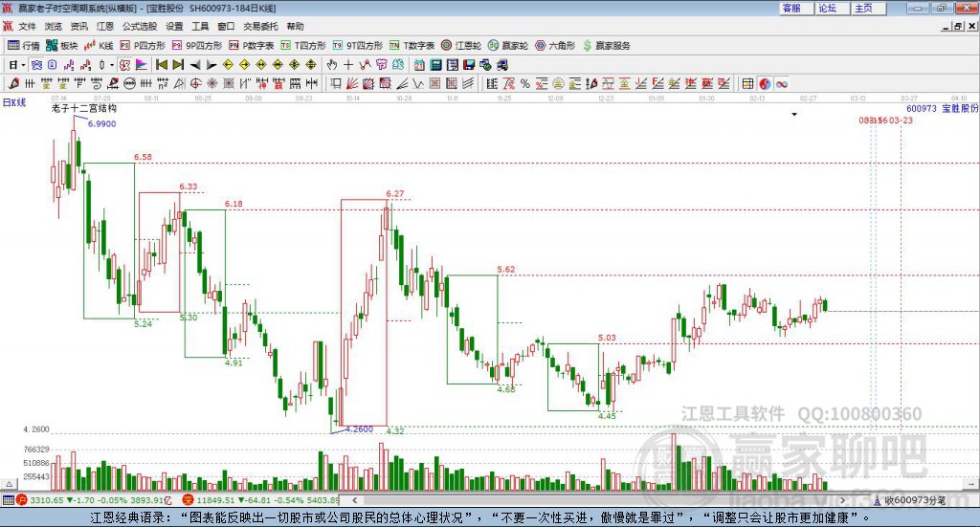Toggle the yin-yang icon in drawing toolbar
980x527 pixels.
tap(765, 84)
